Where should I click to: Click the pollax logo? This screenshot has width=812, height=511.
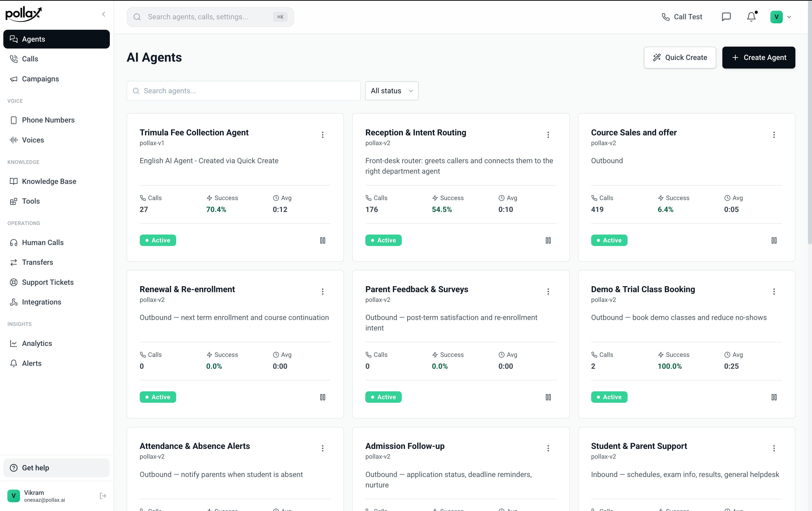tap(24, 14)
